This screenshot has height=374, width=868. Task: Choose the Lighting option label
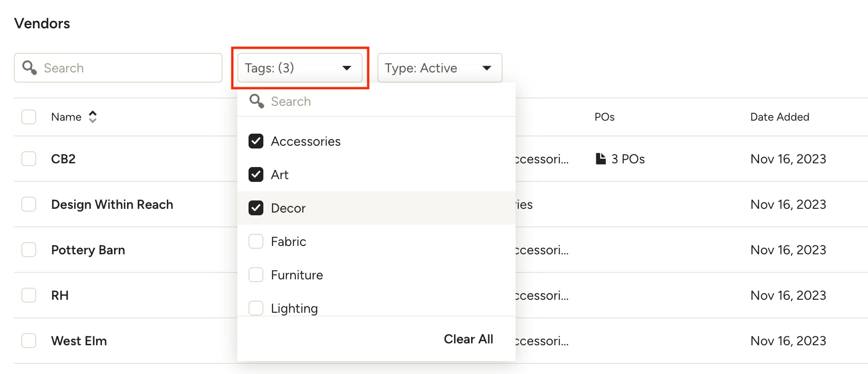294,309
